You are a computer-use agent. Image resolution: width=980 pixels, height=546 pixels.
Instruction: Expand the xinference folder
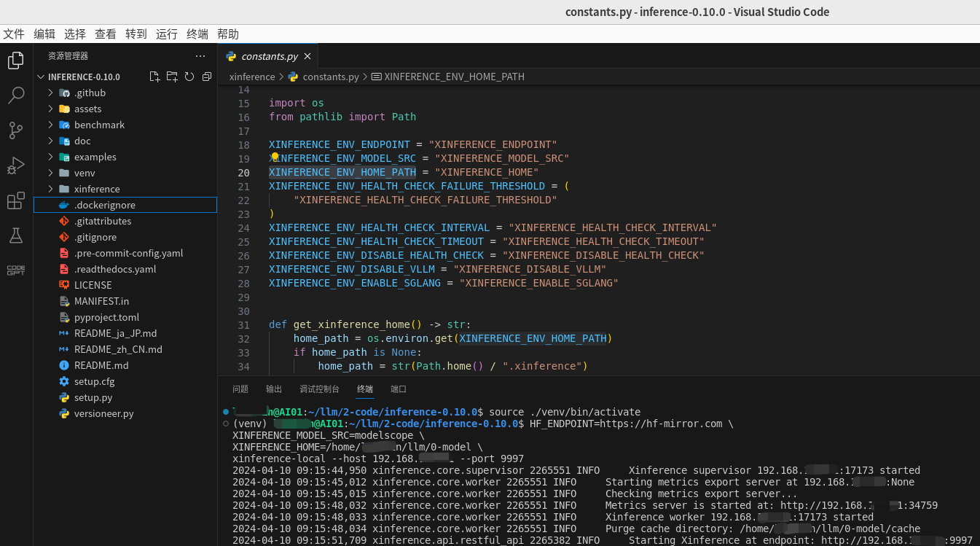point(51,189)
